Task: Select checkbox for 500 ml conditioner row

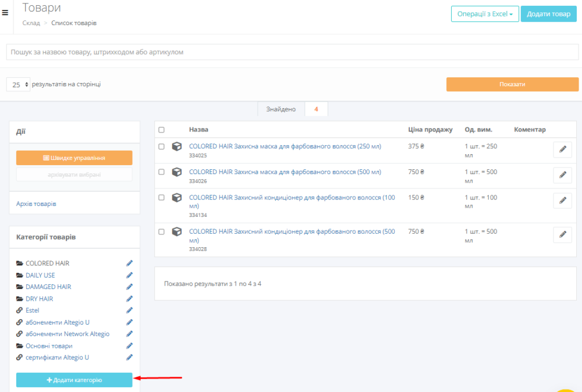Action: tap(161, 231)
